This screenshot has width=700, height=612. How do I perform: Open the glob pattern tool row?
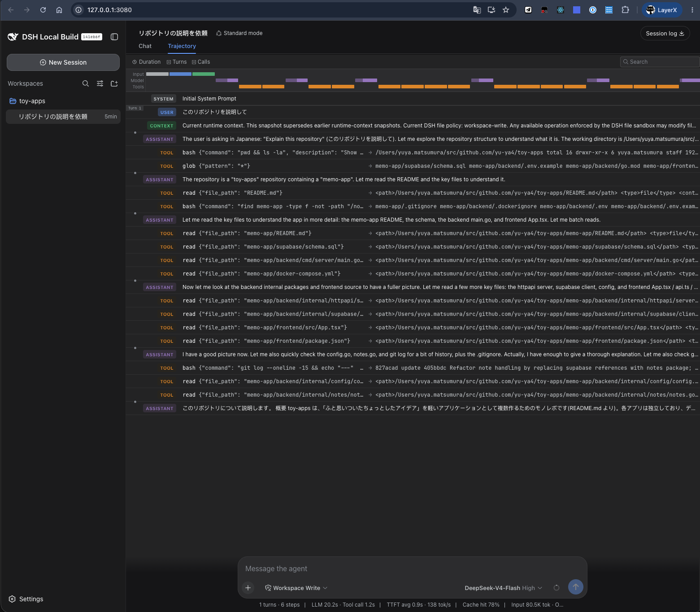tap(413, 166)
